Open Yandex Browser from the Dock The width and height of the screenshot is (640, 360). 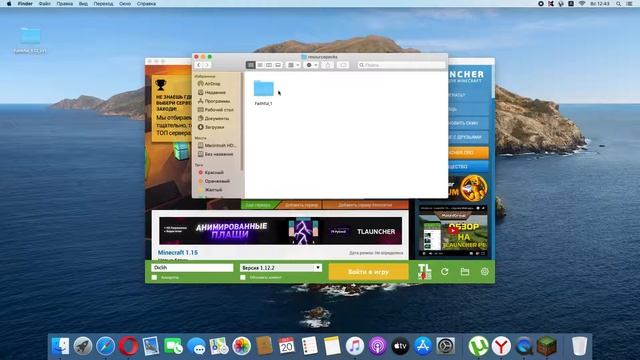click(x=501, y=346)
